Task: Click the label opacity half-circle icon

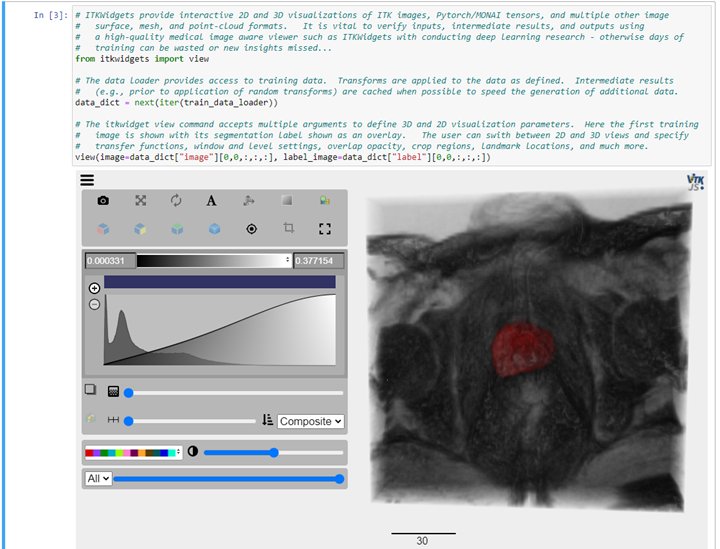Action: point(193,451)
